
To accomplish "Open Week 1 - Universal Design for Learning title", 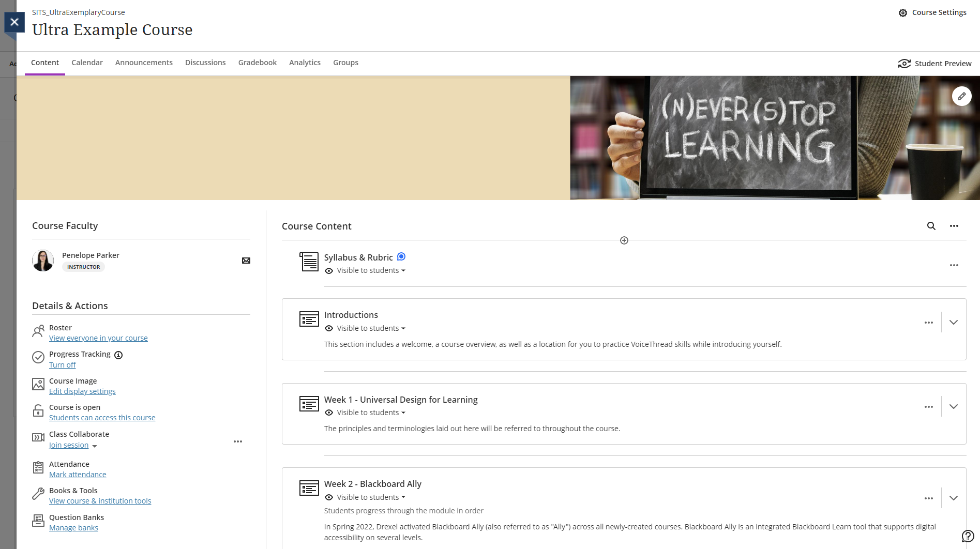I will [x=401, y=400].
